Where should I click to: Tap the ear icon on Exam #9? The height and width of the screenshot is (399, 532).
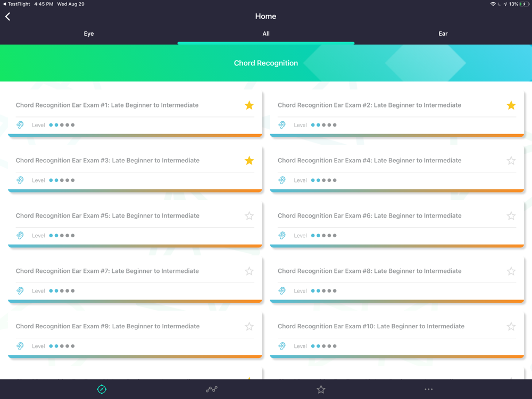[x=20, y=346]
